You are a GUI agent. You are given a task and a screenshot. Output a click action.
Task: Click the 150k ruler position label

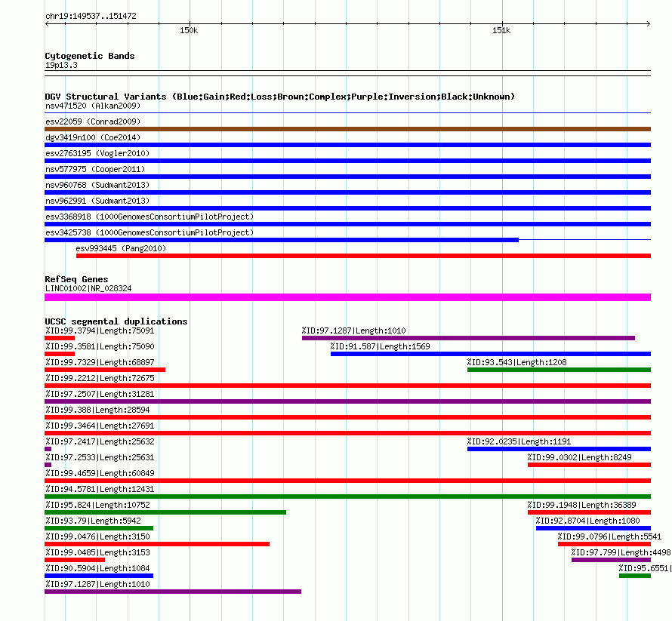tap(189, 30)
